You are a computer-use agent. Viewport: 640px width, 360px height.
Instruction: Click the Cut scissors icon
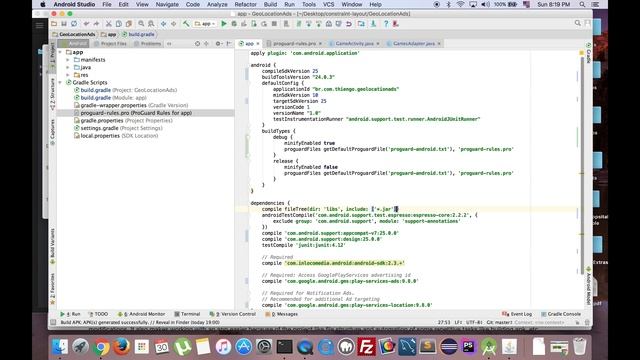[109, 24]
